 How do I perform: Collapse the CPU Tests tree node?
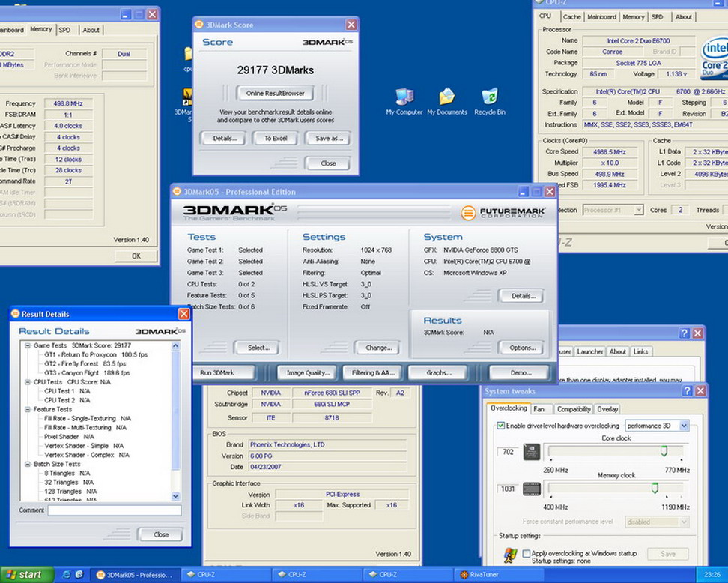pos(28,382)
